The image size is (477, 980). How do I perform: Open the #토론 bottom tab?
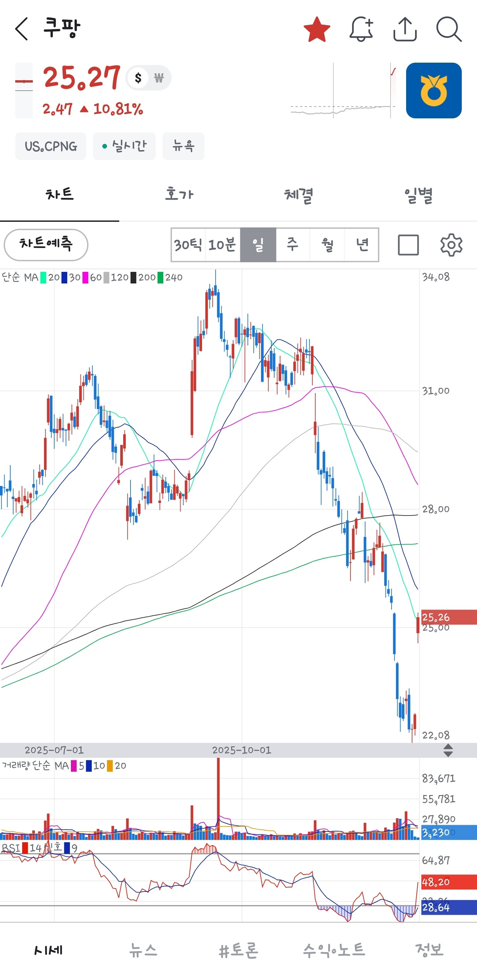[x=239, y=950]
